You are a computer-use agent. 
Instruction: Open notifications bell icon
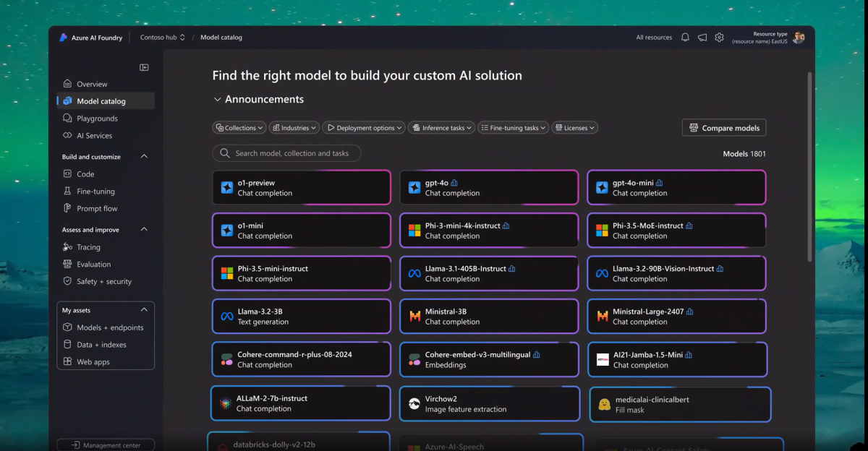pos(685,38)
